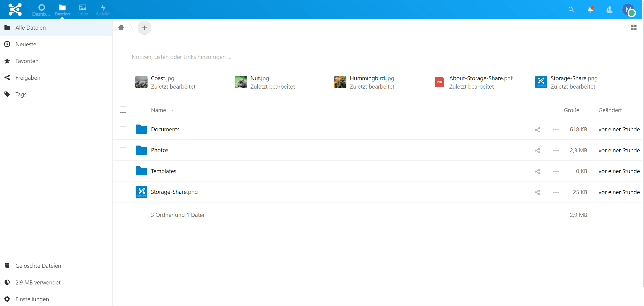Switch to grid view

coord(634,27)
